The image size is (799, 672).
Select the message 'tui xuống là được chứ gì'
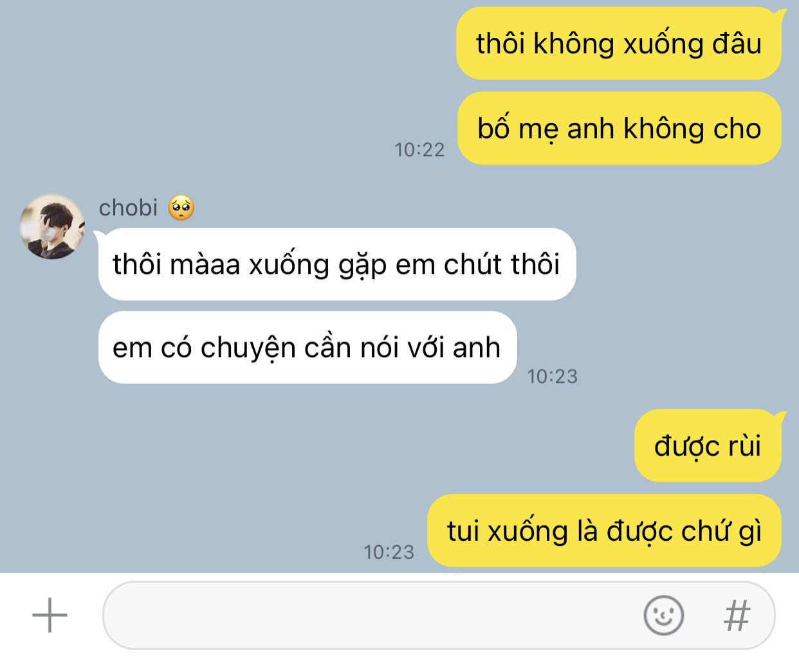(604, 531)
